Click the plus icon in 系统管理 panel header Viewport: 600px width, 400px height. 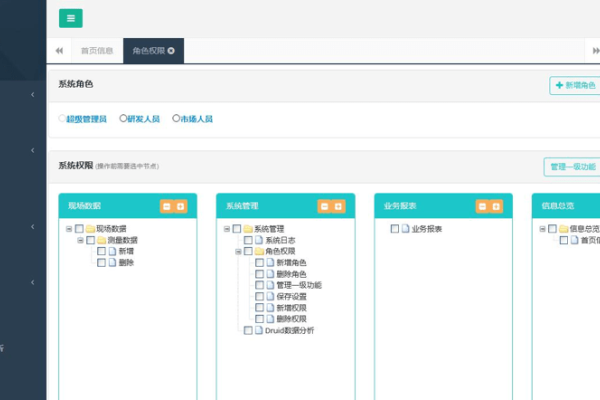[x=339, y=206]
